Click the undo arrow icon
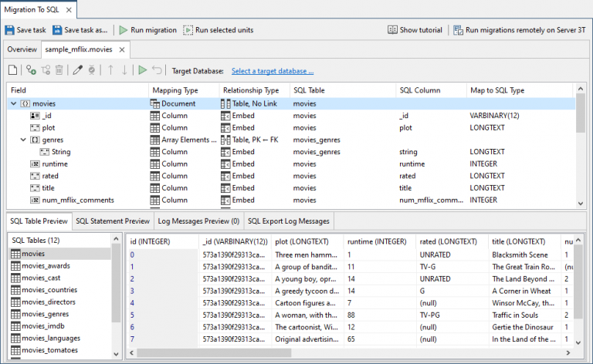Viewport: 593px width, 364px height. (158, 70)
